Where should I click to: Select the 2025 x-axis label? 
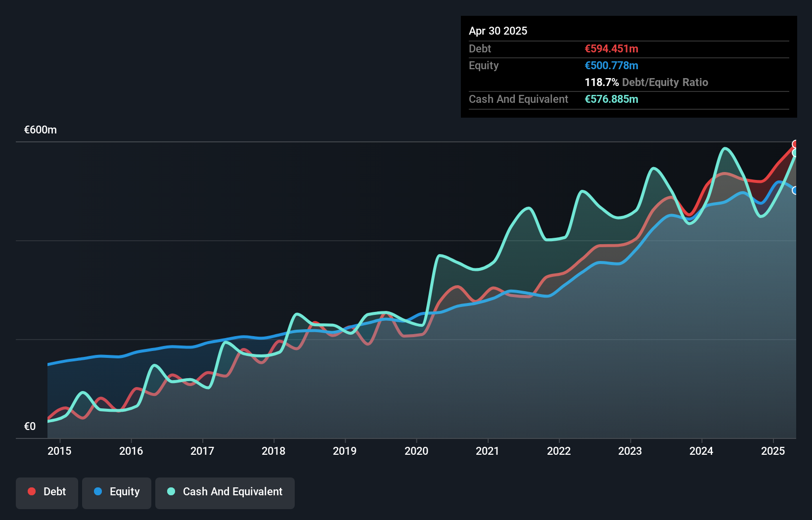(x=773, y=451)
